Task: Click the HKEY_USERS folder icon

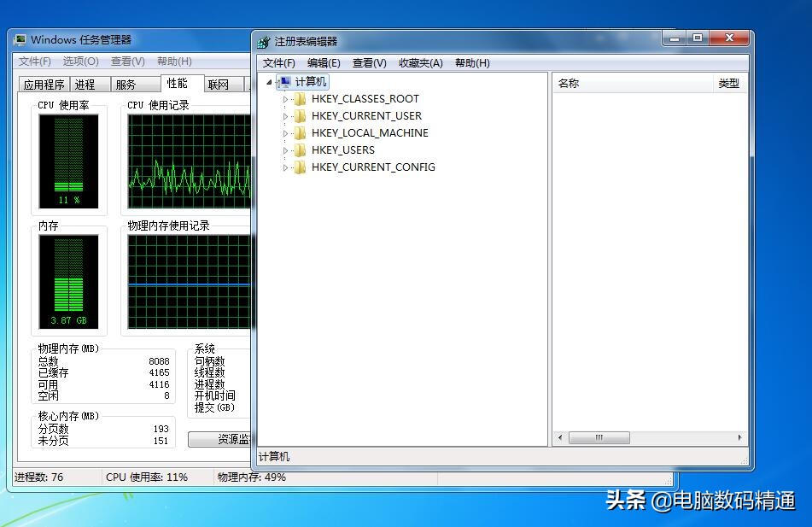Action: click(x=300, y=150)
